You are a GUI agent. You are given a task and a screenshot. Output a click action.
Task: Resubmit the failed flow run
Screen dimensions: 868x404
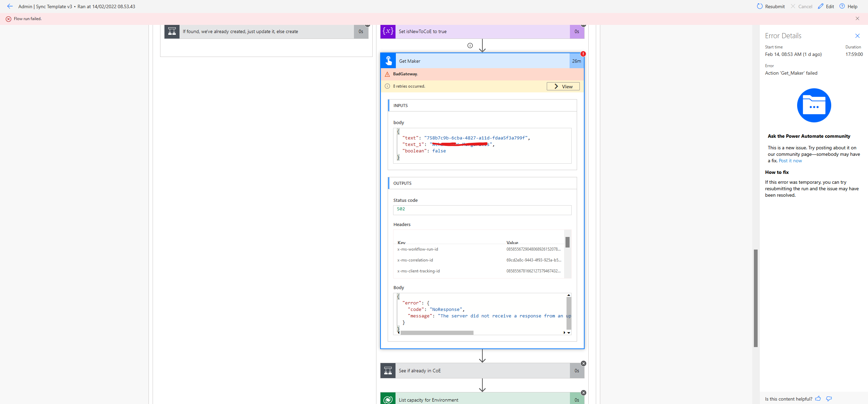coord(771,6)
